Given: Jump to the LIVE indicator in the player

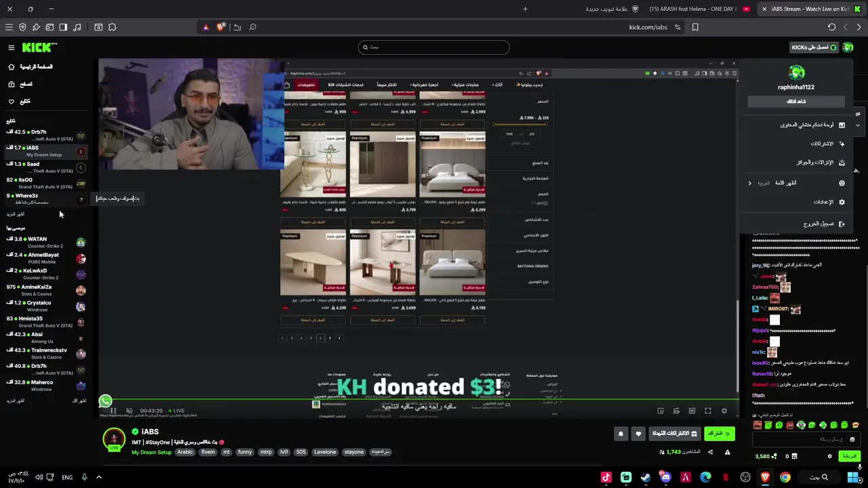Looking at the screenshot, I should (176, 411).
